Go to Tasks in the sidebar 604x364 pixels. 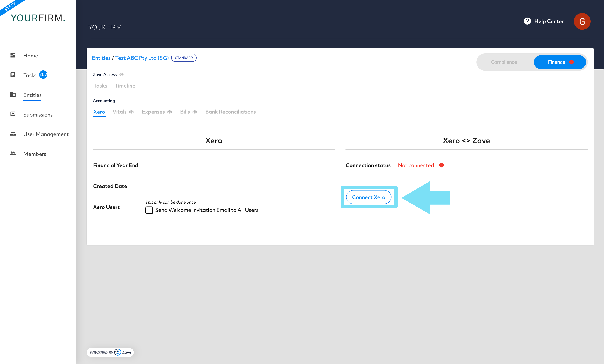click(30, 75)
